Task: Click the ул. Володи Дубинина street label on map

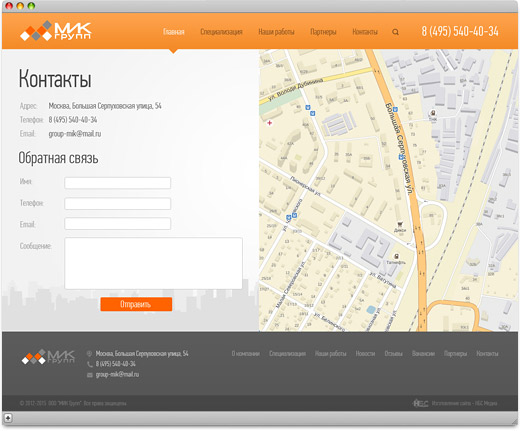Action: (x=295, y=89)
